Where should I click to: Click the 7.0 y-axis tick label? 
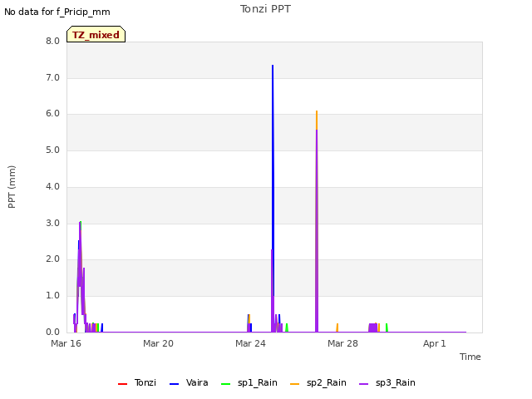click(52, 77)
